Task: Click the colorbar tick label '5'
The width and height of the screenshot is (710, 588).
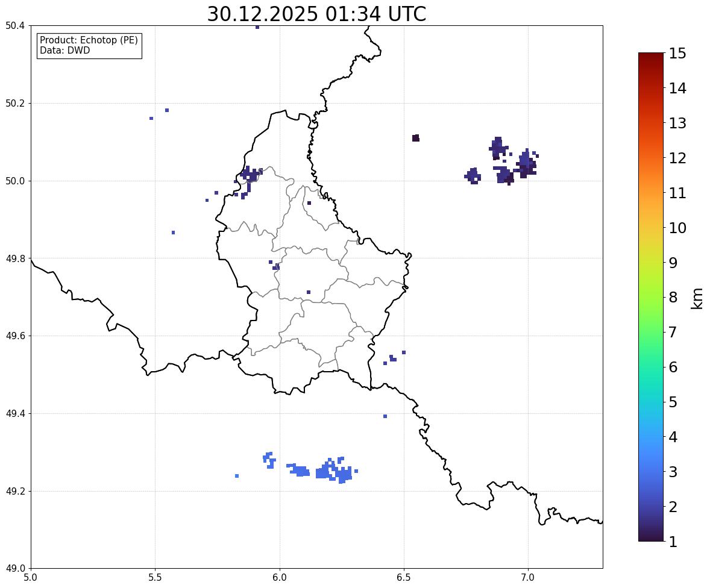Action: [673, 402]
